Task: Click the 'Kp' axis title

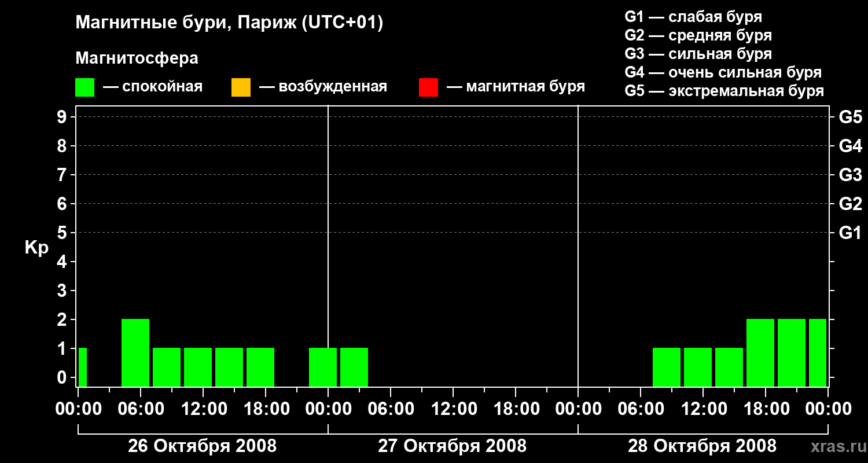Action: coord(36,248)
